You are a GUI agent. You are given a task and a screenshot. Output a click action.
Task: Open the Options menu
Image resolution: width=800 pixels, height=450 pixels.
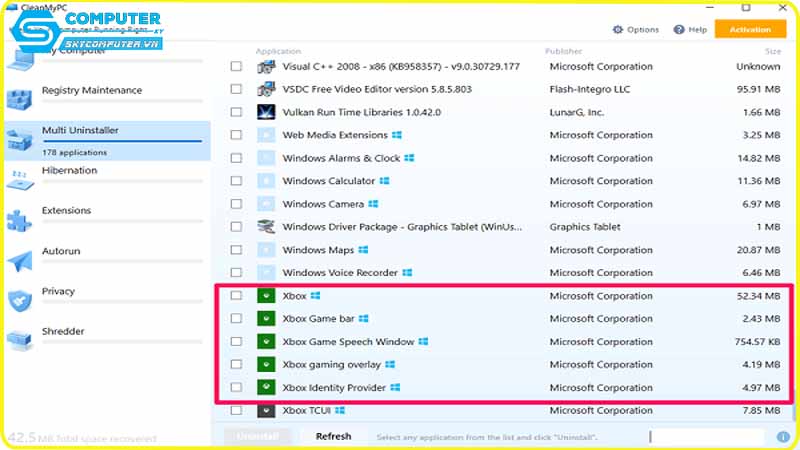point(636,30)
